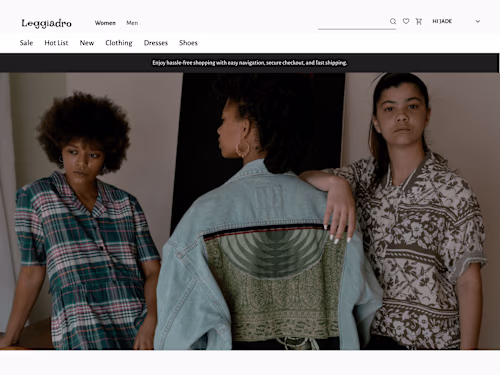500x375 pixels.
Task: Switch to the Women section
Action: [105, 23]
